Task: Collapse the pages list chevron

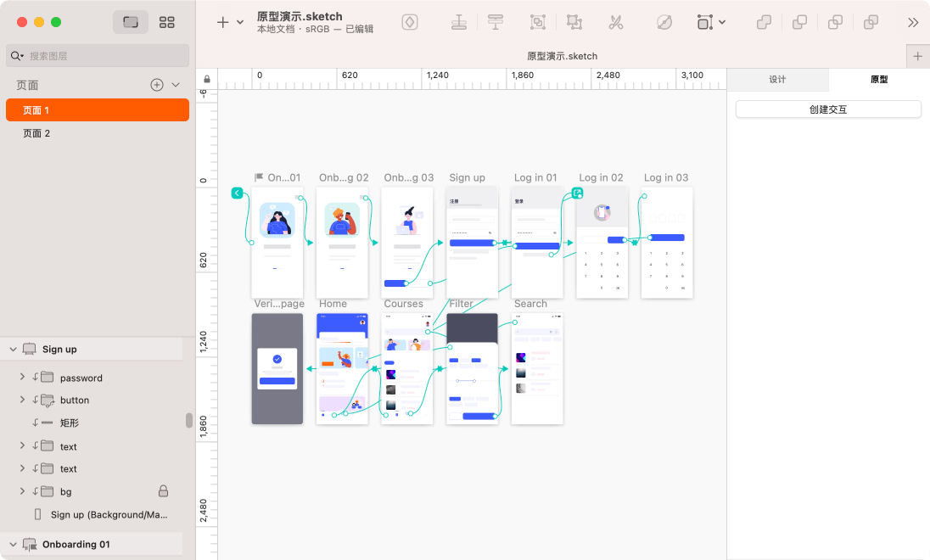Action: pos(176,85)
